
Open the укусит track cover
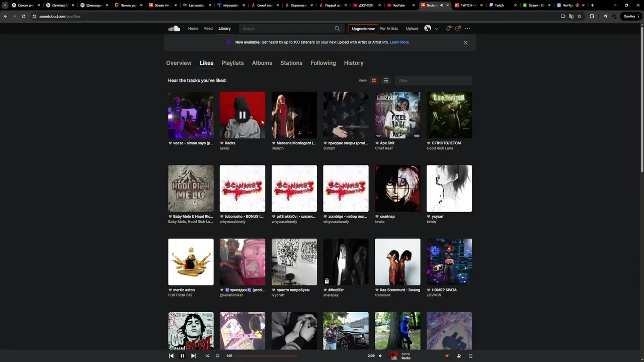coord(449,189)
